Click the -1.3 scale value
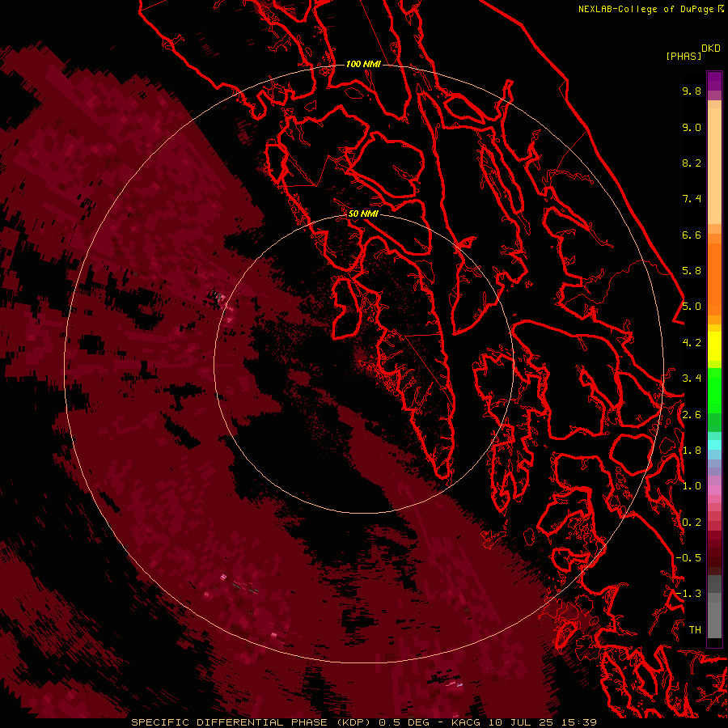This screenshot has width=728, height=728. pos(688,594)
